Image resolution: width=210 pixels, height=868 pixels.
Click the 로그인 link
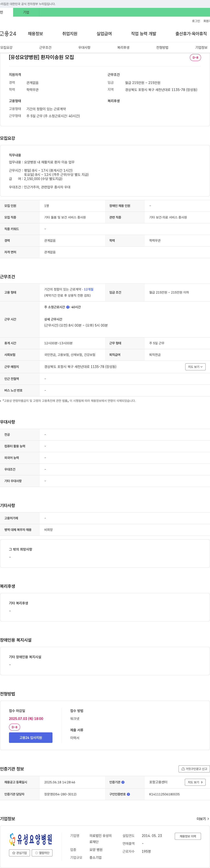[x=196, y=21]
